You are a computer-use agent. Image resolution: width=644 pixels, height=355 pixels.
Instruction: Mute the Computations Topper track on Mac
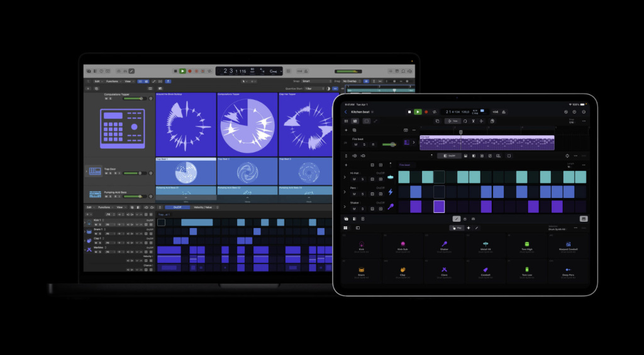coord(106,99)
